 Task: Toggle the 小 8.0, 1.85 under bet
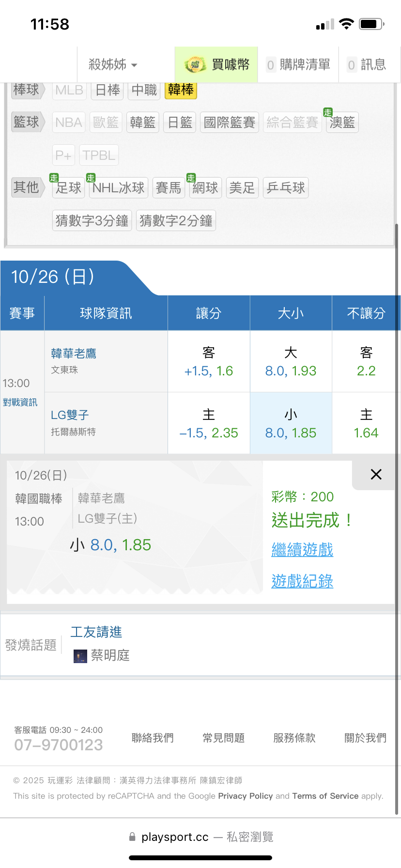[x=291, y=423]
